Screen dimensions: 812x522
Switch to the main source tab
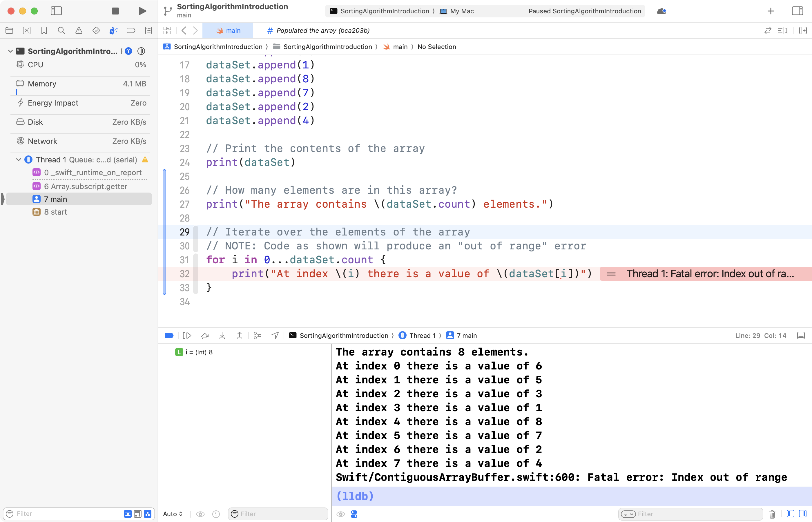tap(228, 30)
